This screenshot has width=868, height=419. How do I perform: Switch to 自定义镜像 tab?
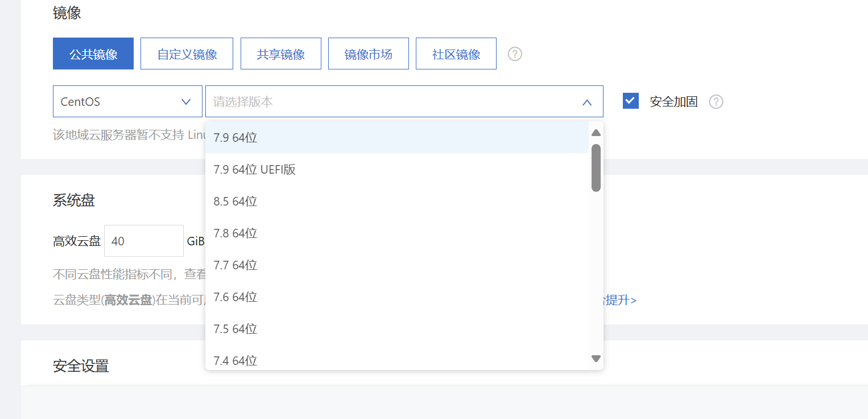click(x=187, y=54)
